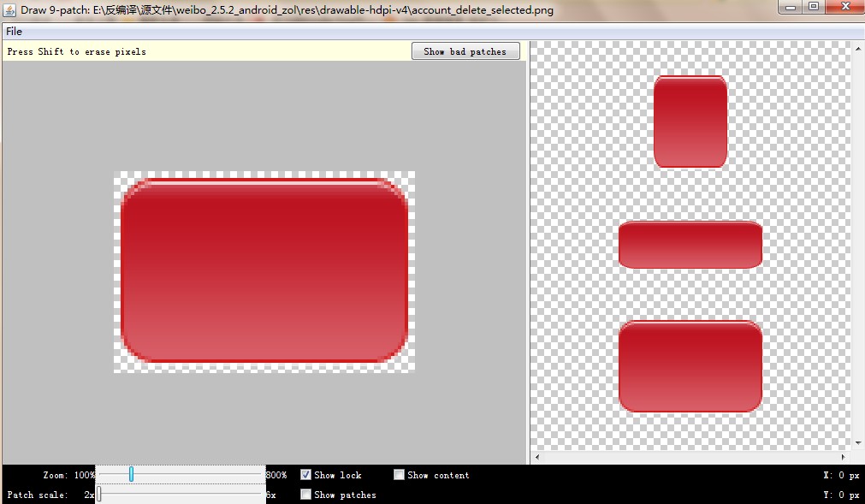Click preview scrollbar up arrow
865x504 pixels.
click(x=858, y=49)
